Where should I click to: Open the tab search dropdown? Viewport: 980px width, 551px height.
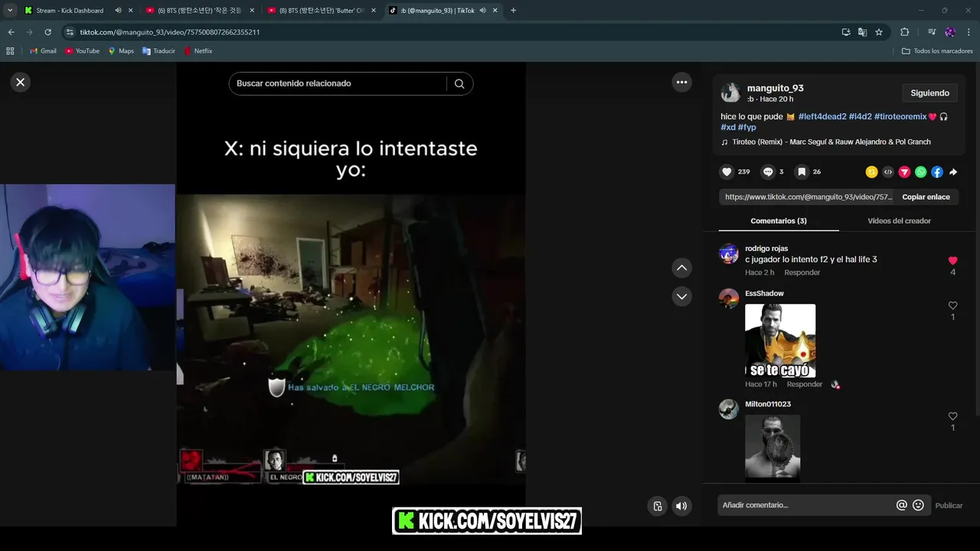[10, 11]
